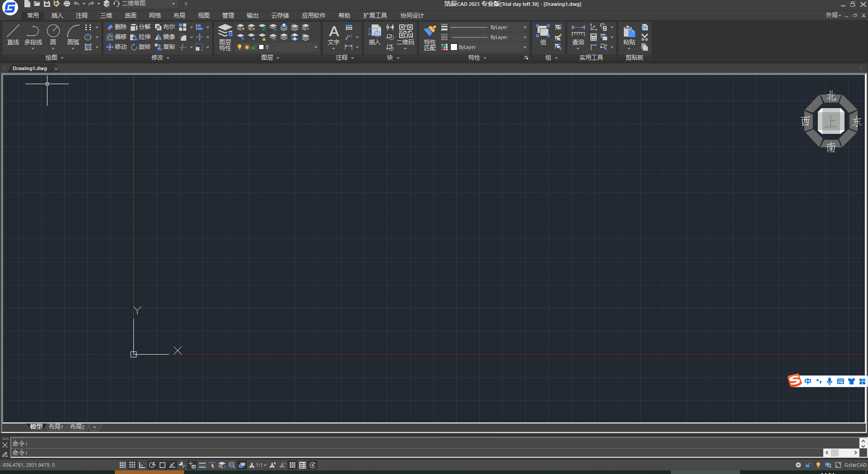This screenshot has width=868, height=474.
Task: Click the Group (组) icon
Action: [543, 35]
